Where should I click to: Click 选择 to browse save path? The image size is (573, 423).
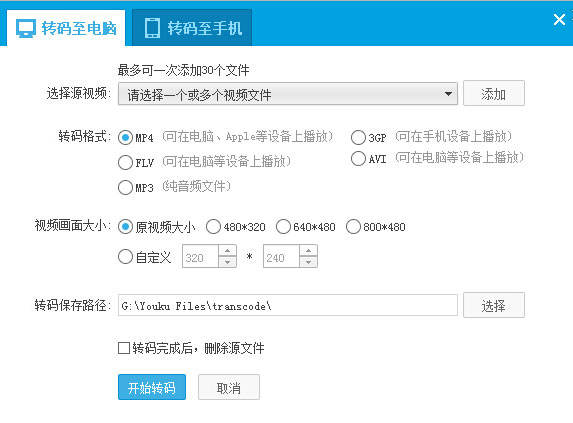(494, 305)
